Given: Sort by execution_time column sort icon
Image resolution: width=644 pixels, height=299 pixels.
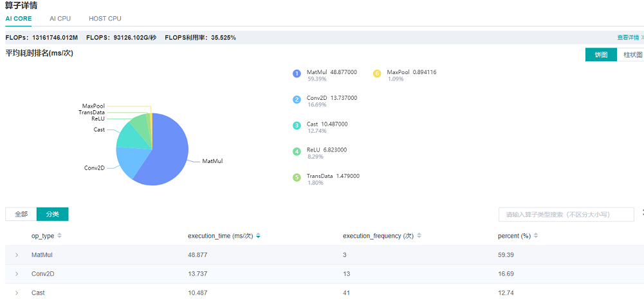Looking at the screenshot, I should [x=258, y=236].
